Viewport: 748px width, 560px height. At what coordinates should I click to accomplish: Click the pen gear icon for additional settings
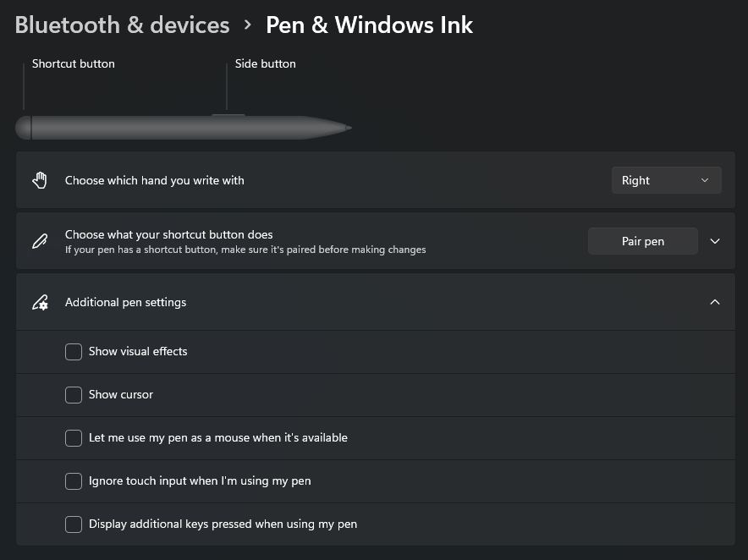(40, 303)
